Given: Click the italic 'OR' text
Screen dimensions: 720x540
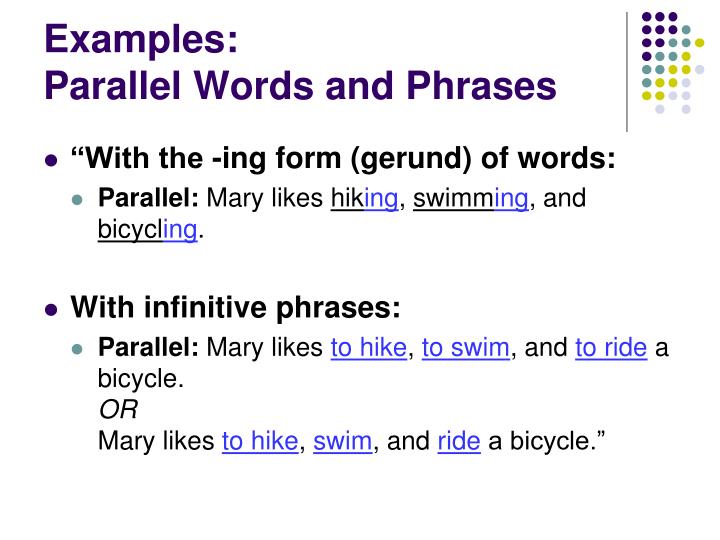Looking at the screenshot, I should [x=118, y=410].
